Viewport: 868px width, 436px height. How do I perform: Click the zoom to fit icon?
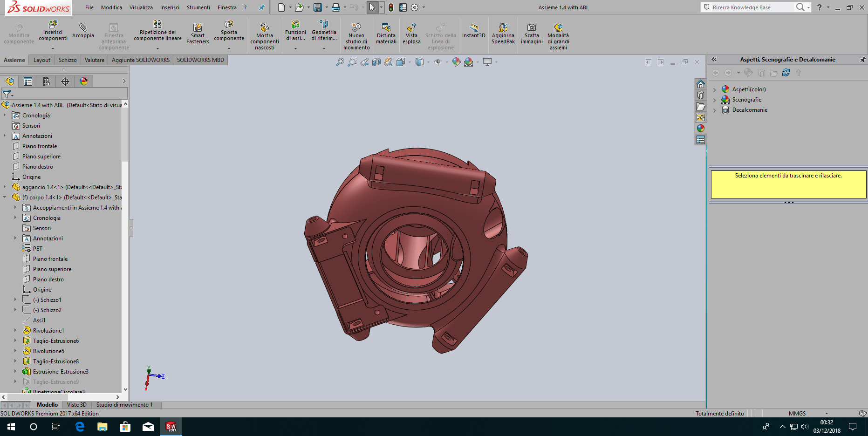340,62
